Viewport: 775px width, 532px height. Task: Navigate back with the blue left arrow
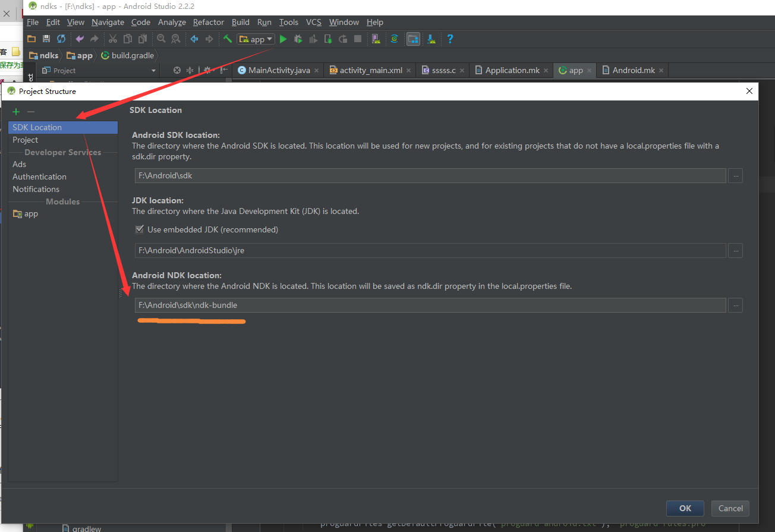pos(194,39)
